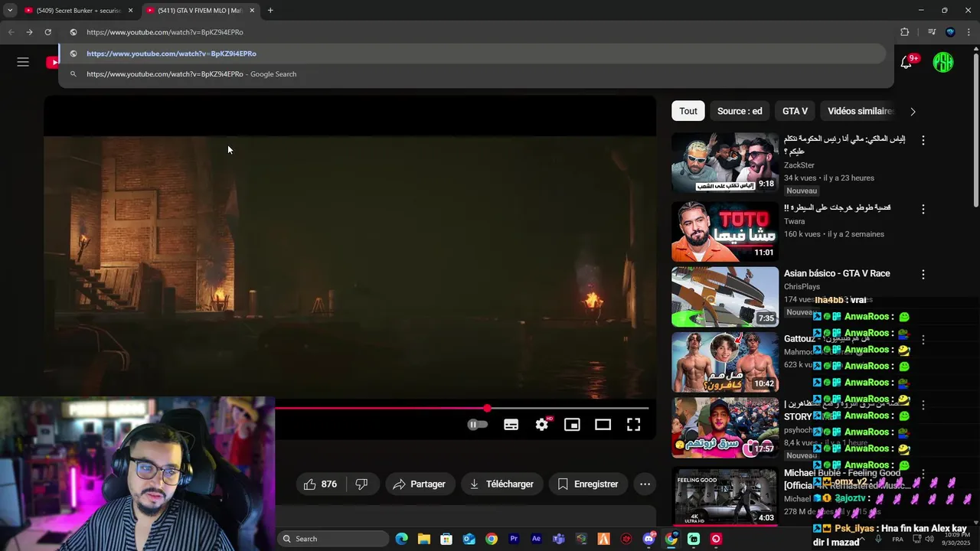Select the GTA V filter chip
The height and width of the screenshot is (551, 980).
coord(795,111)
